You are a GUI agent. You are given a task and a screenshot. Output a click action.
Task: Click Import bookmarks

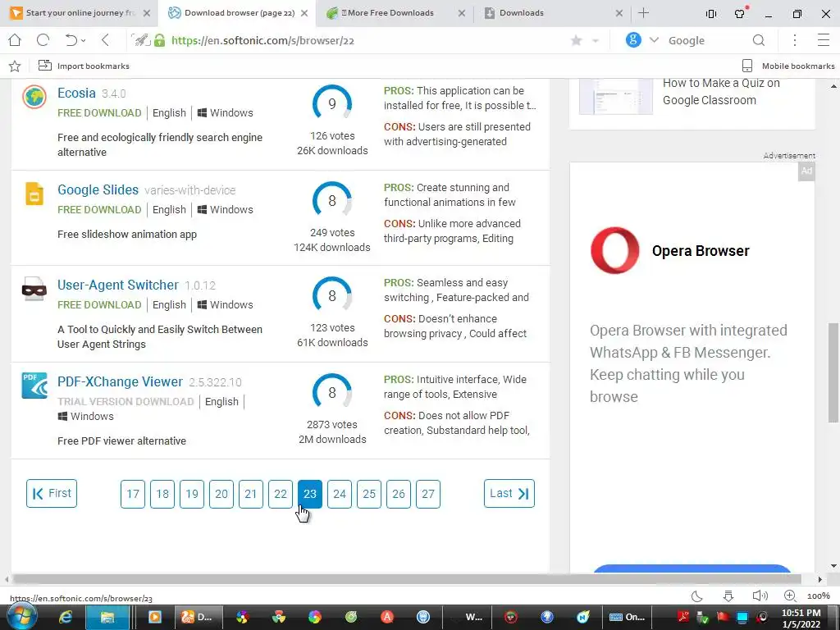pos(84,66)
